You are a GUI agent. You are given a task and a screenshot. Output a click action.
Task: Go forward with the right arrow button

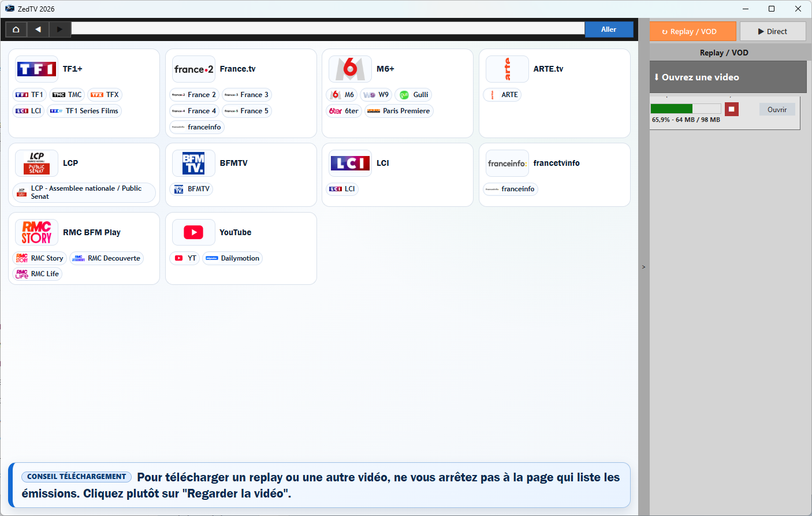tap(59, 29)
